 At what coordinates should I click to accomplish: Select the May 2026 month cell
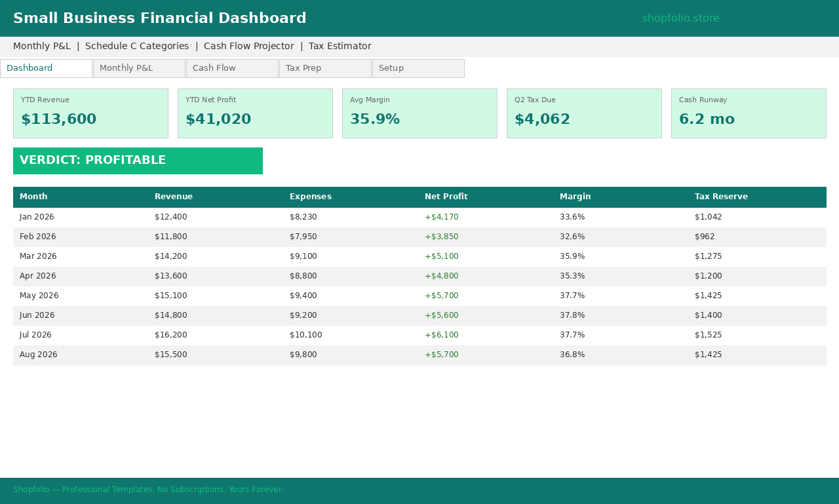(x=39, y=296)
